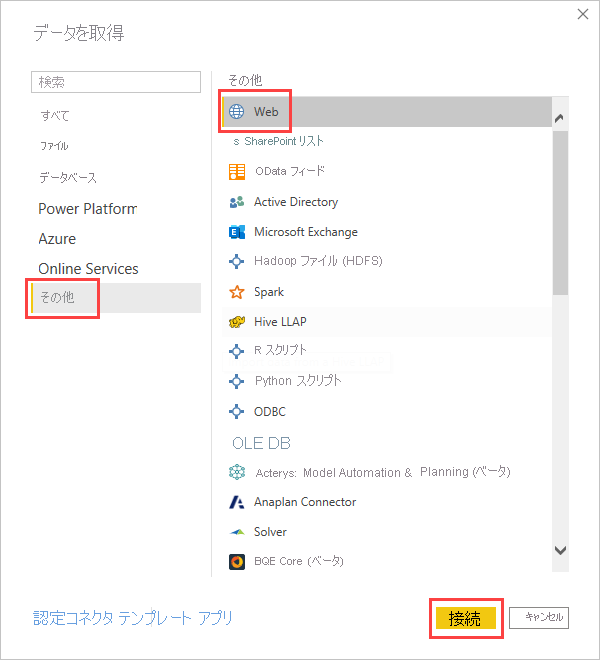Select the Azure category
Image resolution: width=600 pixels, height=660 pixels.
[57, 239]
